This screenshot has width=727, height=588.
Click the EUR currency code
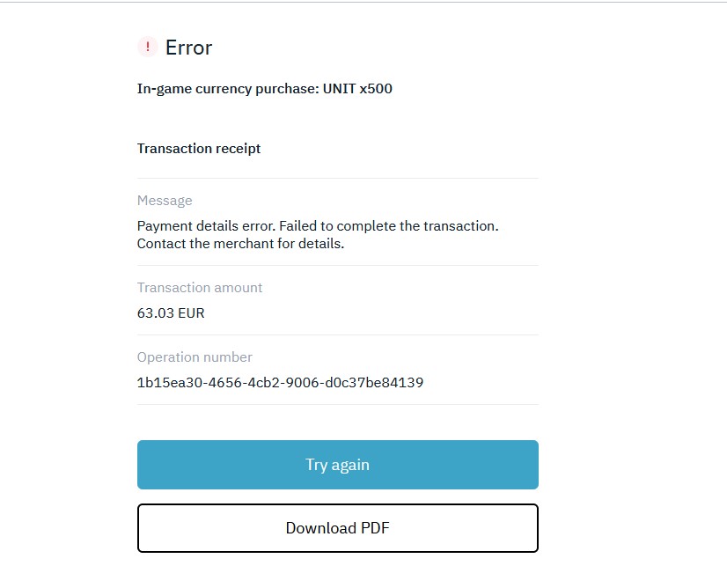(x=191, y=313)
